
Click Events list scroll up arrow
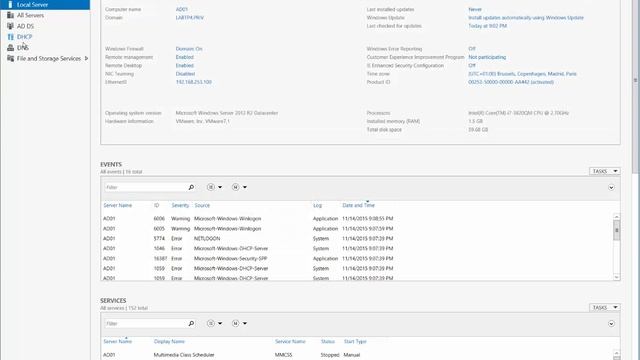coord(616,217)
